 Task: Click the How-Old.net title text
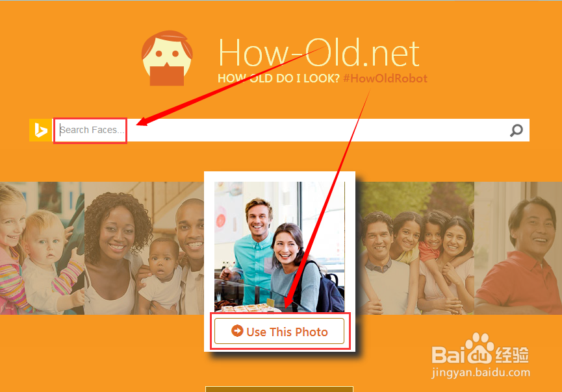click(318, 53)
